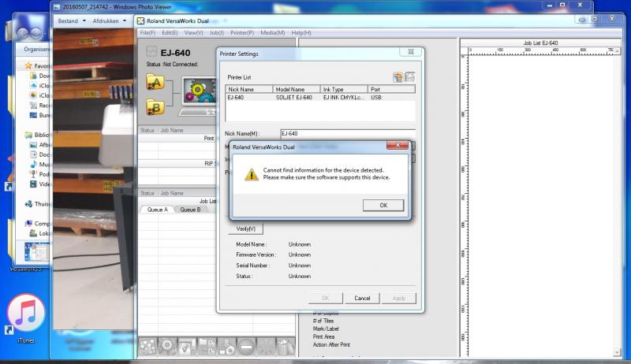Click the RIP check-mark icon in the bottom toolbar
Image resolution: width=631 pixels, height=364 pixels.
[x=187, y=347]
